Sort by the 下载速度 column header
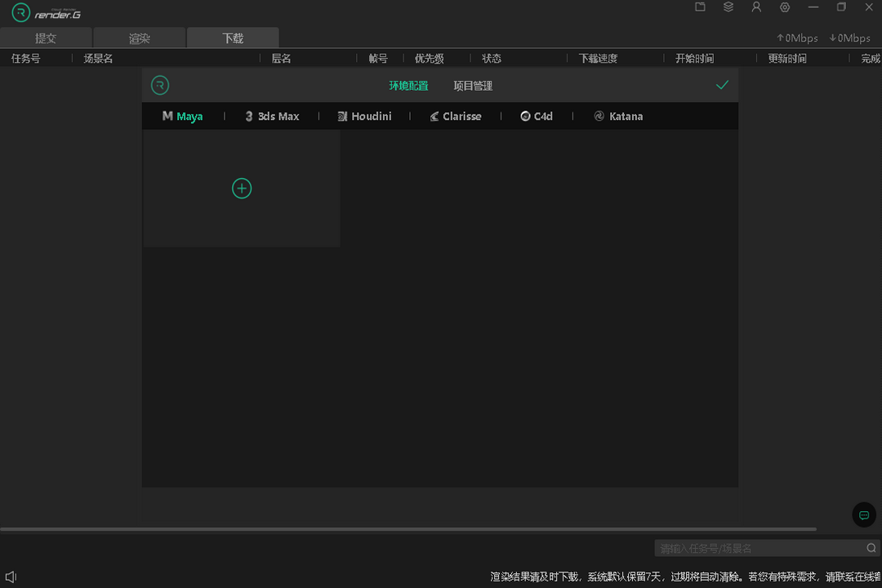 (598, 59)
